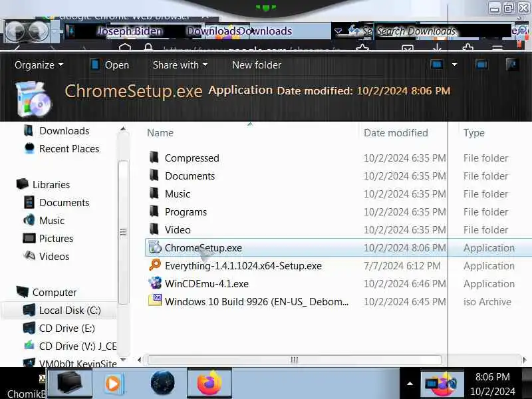
Task: Open the Organize menu
Action: 39,65
